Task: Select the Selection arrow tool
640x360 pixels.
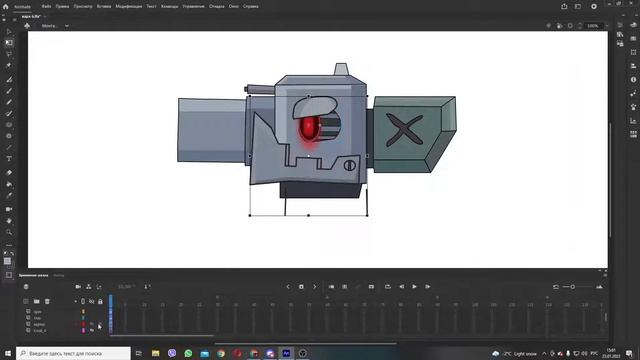Action: [x=9, y=31]
